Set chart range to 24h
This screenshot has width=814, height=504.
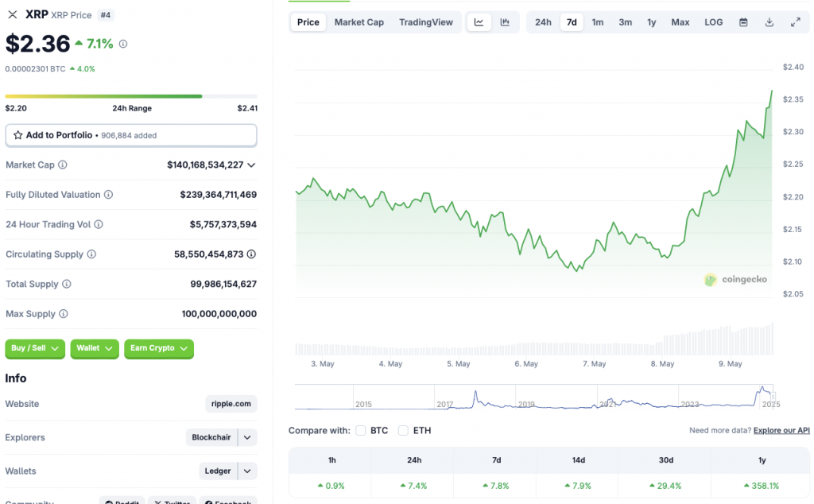pos(543,22)
